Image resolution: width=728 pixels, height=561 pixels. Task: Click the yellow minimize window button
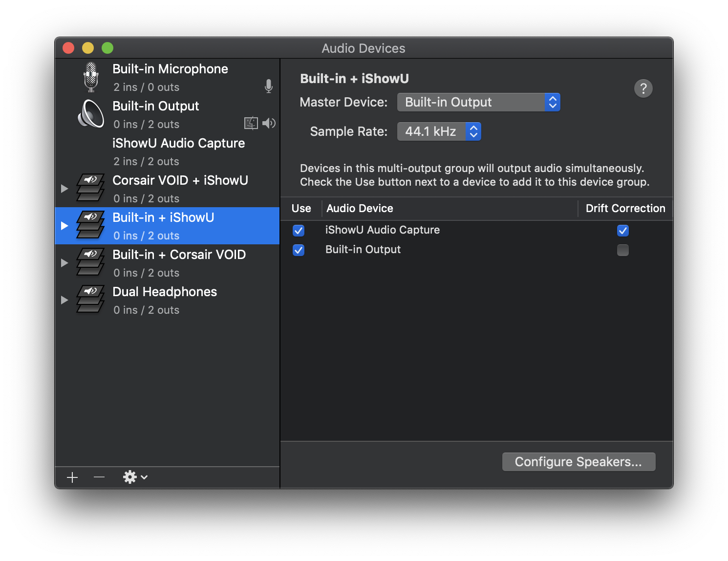tap(88, 48)
